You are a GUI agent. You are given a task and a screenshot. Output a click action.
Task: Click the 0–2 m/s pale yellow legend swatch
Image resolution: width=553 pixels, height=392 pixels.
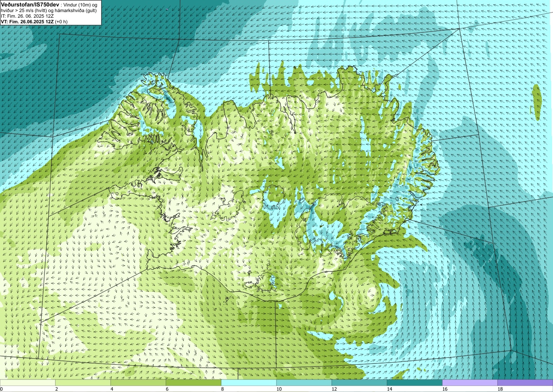28,383
